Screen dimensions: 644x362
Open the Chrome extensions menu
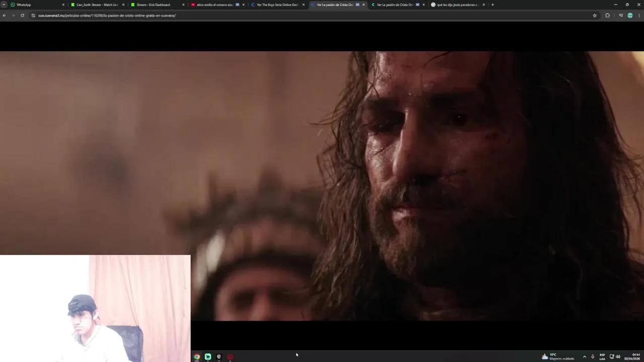point(607,16)
